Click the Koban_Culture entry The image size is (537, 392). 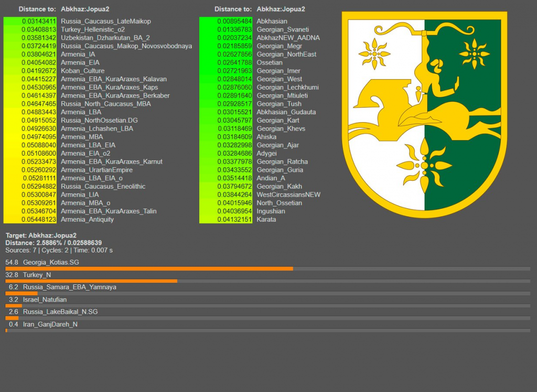pos(82,71)
